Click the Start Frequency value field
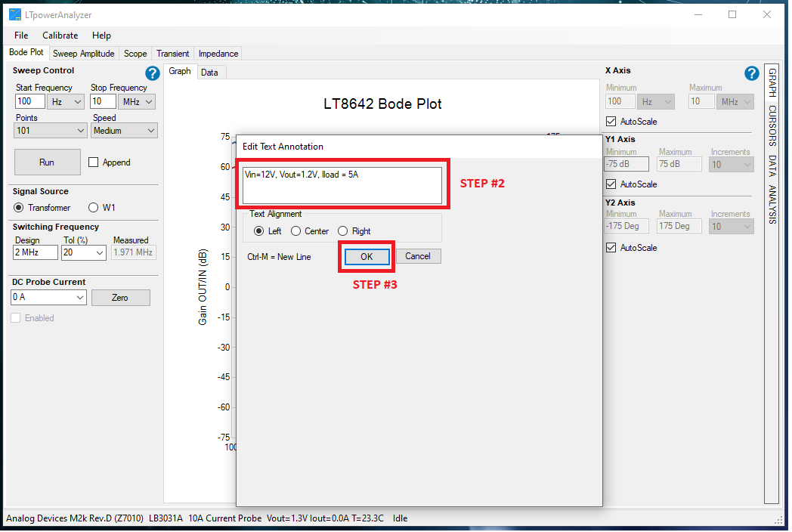792x532 pixels. tap(29, 101)
